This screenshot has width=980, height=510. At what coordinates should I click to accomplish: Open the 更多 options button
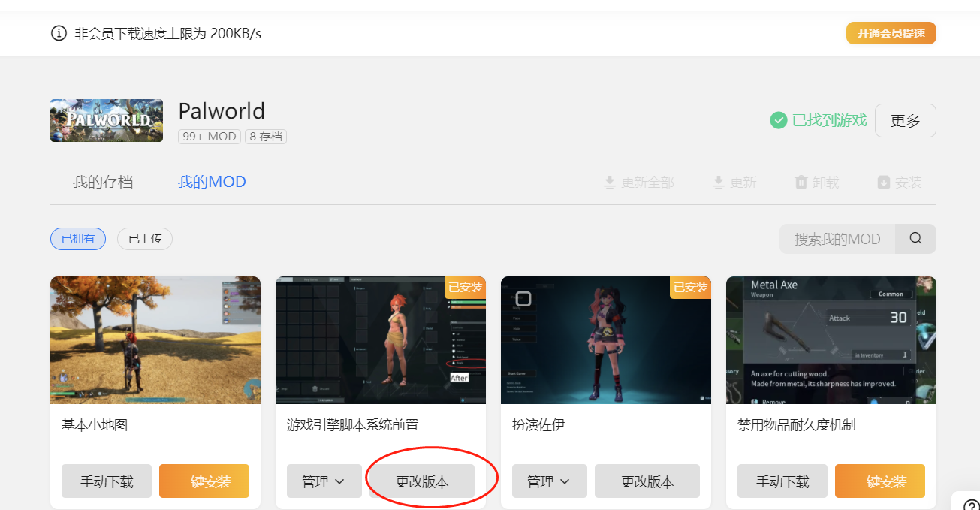pos(905,121)
